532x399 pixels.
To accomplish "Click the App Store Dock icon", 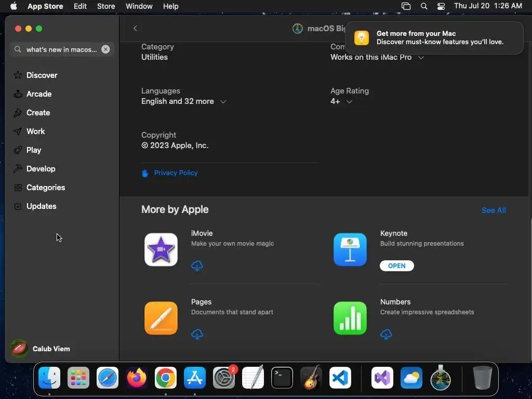I will click(x=195, y=378).
